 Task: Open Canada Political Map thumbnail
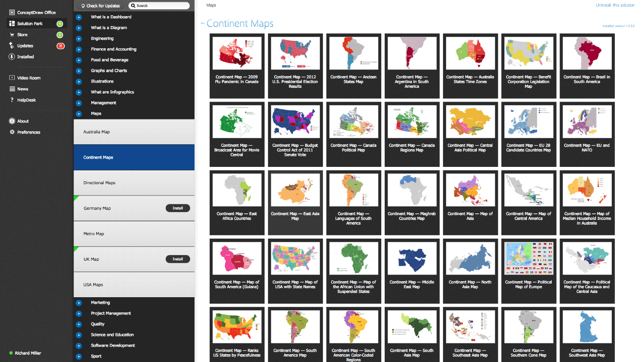point(353,134)
